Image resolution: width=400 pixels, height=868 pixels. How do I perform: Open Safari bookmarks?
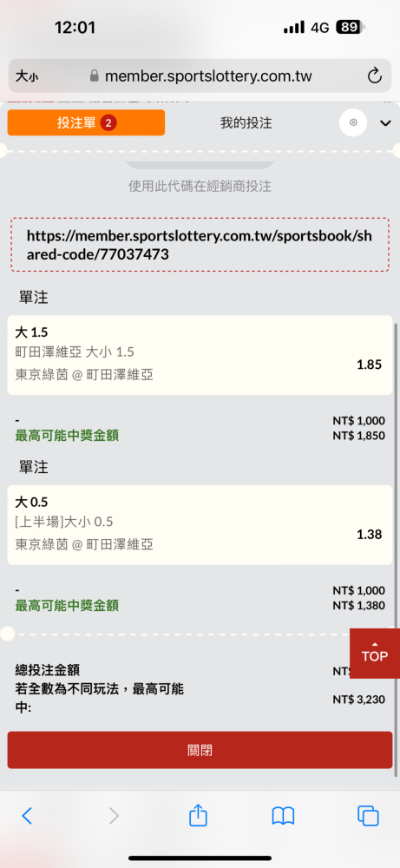point(283,816)
